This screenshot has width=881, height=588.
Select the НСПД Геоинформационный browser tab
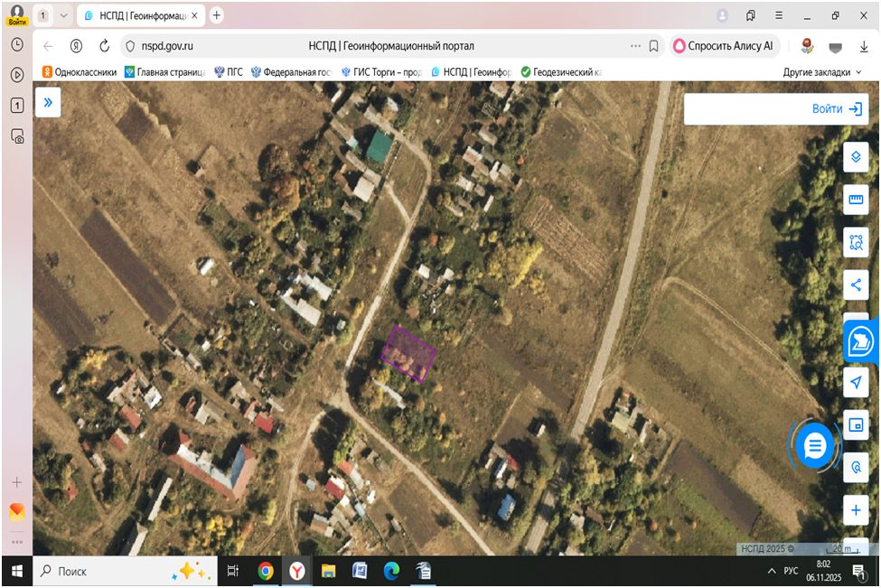140,15
